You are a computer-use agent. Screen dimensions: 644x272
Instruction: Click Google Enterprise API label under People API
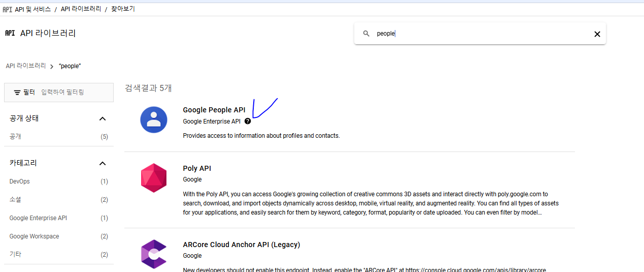212,122
